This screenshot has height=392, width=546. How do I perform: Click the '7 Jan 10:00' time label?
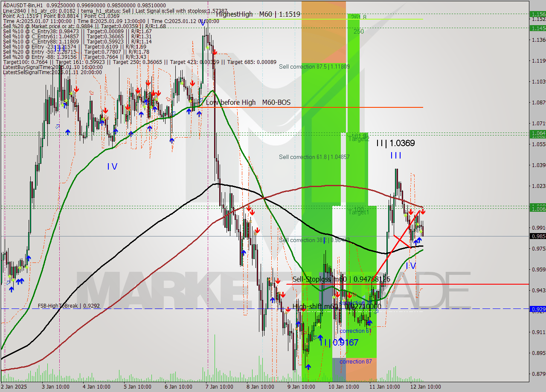pyautogui.click(x=219, y=387)
